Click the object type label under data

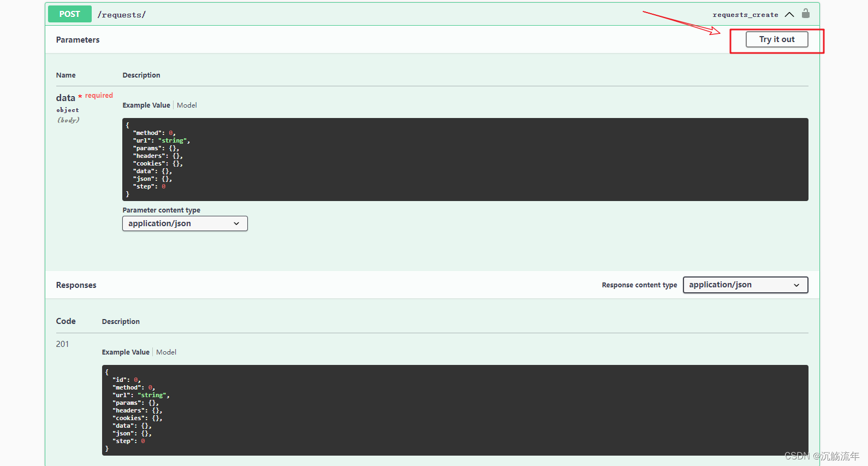pos(68,110)
